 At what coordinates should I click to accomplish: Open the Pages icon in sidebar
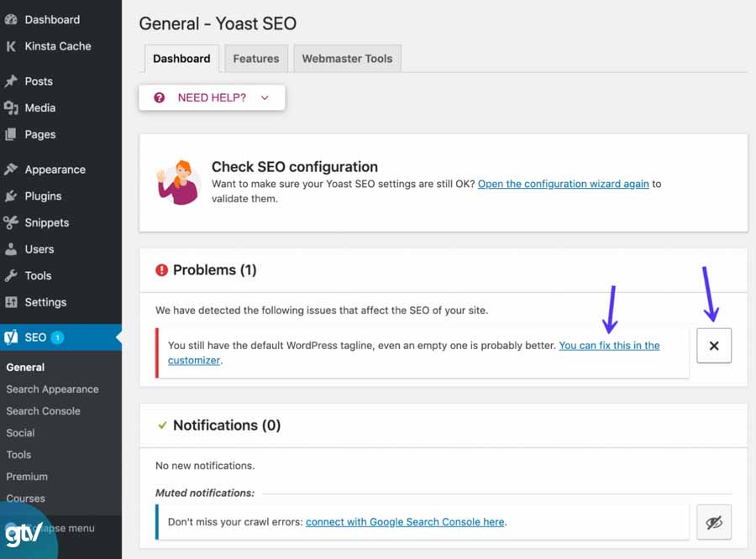(x=12, y=134)
